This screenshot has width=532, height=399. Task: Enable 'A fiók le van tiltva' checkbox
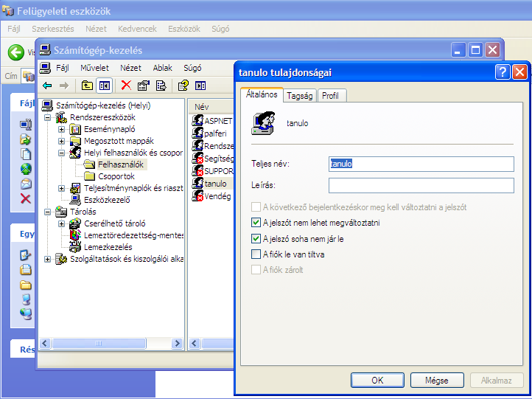(x=256, y=254)
